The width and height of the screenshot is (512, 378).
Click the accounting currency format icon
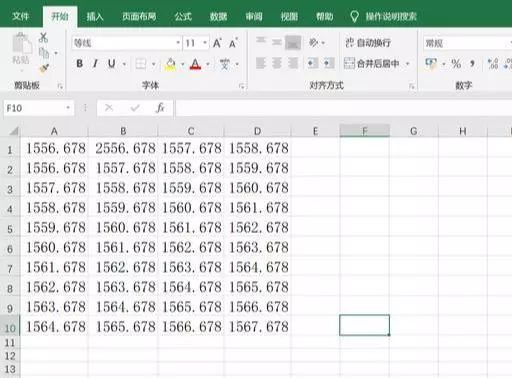click(x=431, y=63)
